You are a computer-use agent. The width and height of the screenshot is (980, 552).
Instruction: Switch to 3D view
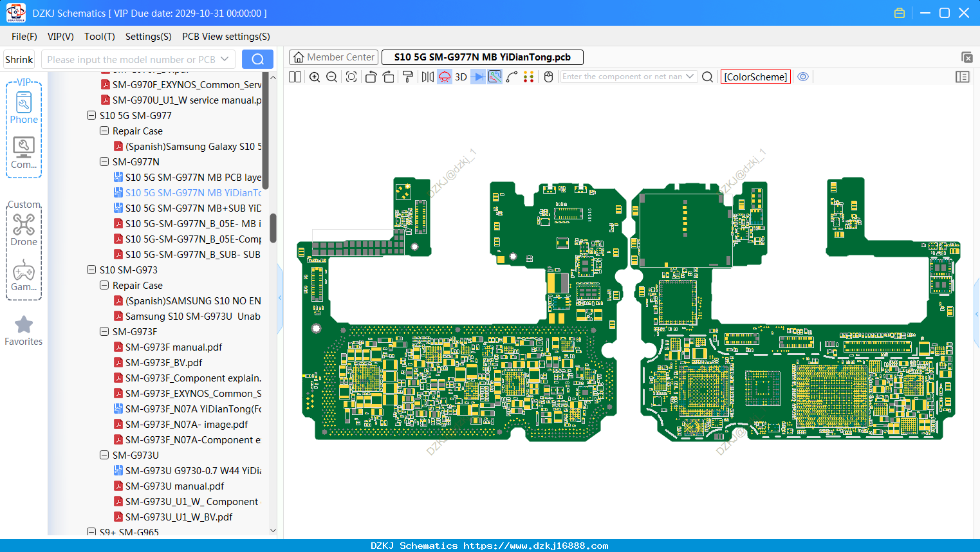461,77
